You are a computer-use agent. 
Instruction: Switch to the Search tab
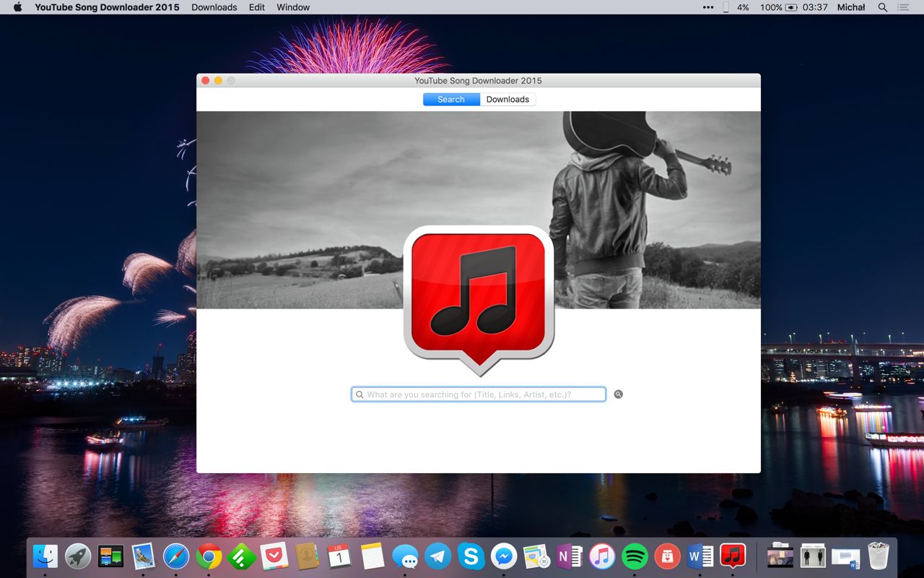451,100
